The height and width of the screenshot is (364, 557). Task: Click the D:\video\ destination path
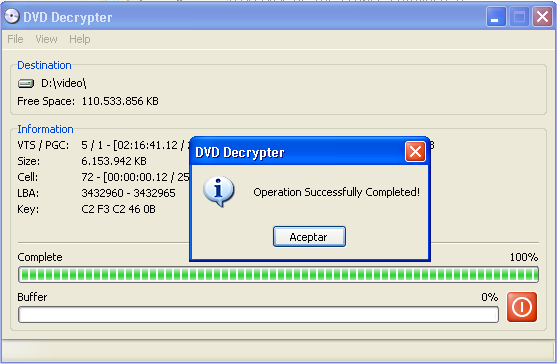[64, 83]
